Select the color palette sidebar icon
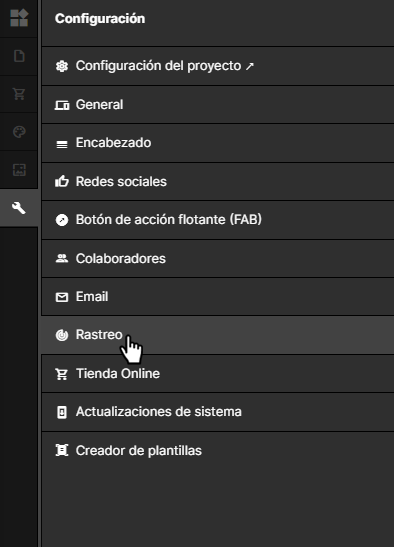 (19, 132)
